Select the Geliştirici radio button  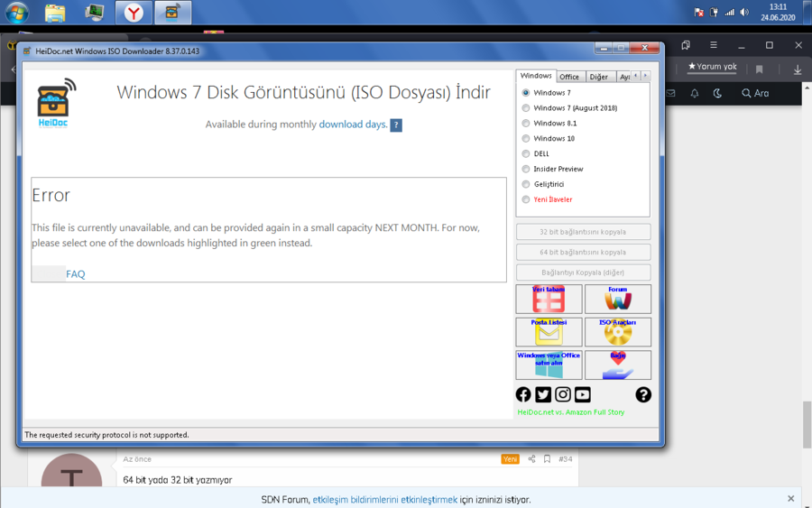[526, 184]
